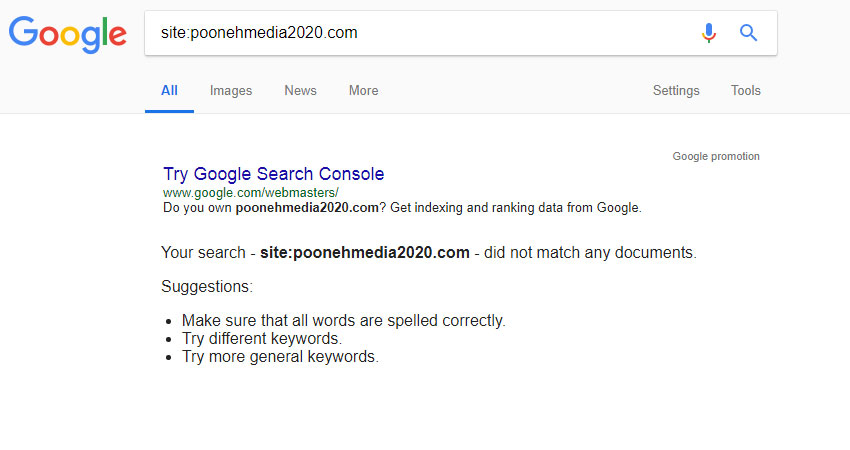Viewport: 850px width, 450px height.
Task: Switch to the Images tab
Action: pos(231,91)
